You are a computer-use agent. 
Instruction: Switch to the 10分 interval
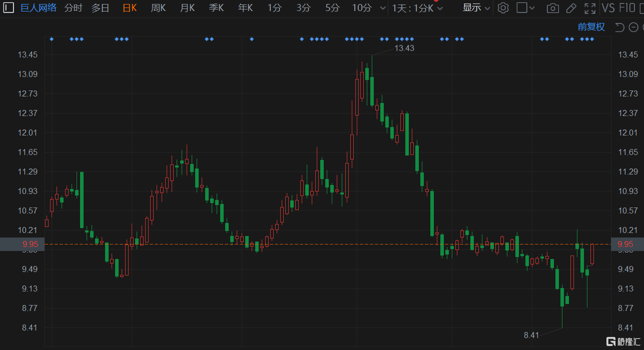coord(362,7)
